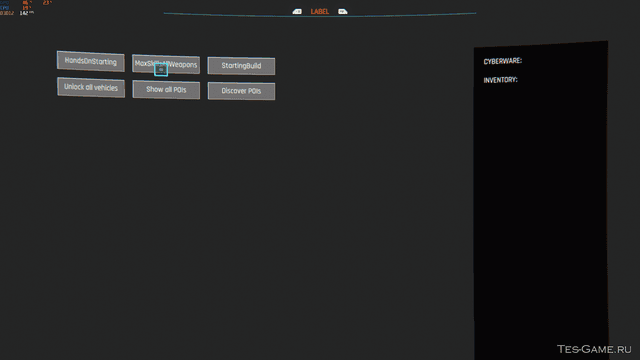Select the Discover POIs button
Screen dimensions: 640x360
(241, 91)
